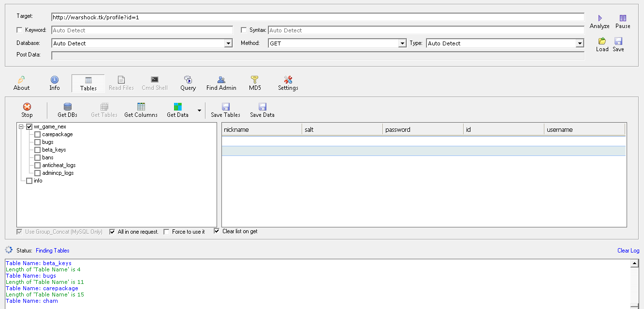Select log line 'Table Name: beta_keys'
This screenshot has width=644, height=309.
click(38, 263)
